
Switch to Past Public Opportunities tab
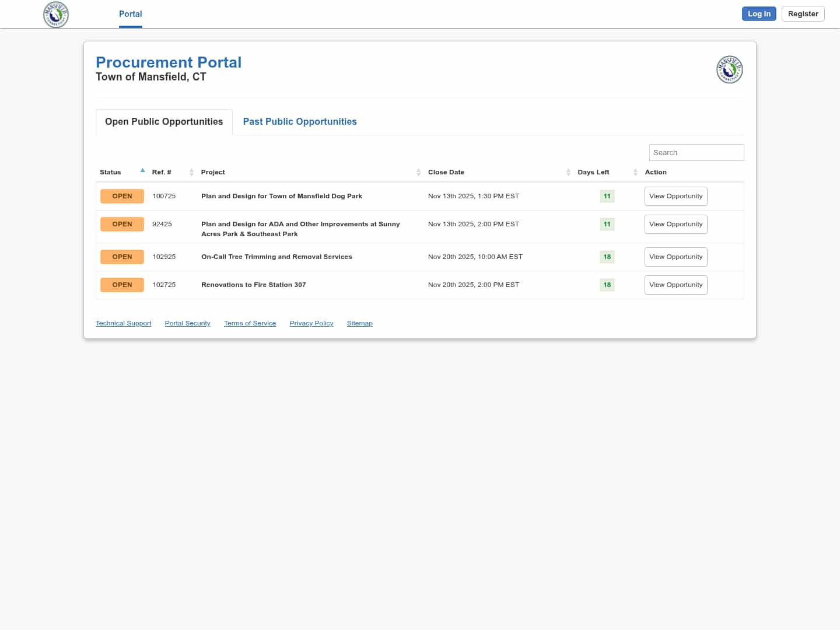click(x=300, y=121)
